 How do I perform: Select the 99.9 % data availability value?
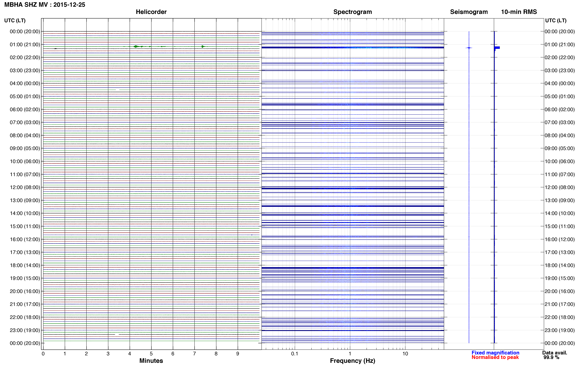pyautogui.click(x=551, y=357)
